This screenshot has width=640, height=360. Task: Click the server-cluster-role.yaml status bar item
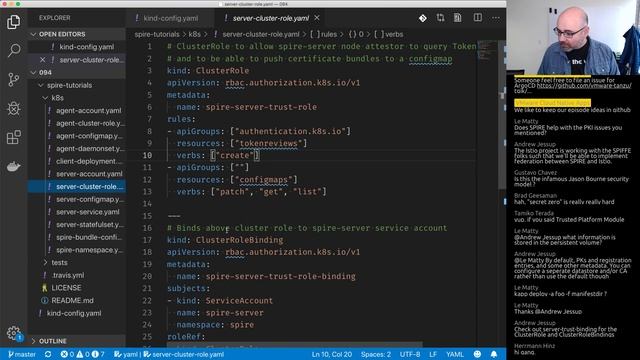[x=184, y=354]
